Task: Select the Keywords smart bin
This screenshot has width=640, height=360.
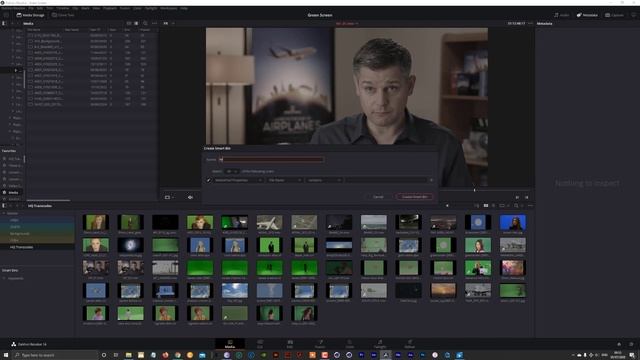Action: (x=16, y=278)
